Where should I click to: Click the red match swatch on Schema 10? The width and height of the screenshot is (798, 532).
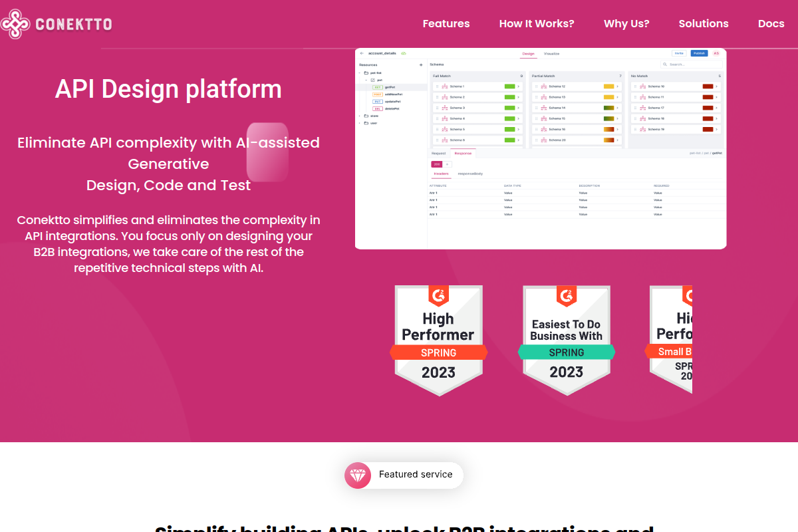pyautogui.click(x=708, y=86)
